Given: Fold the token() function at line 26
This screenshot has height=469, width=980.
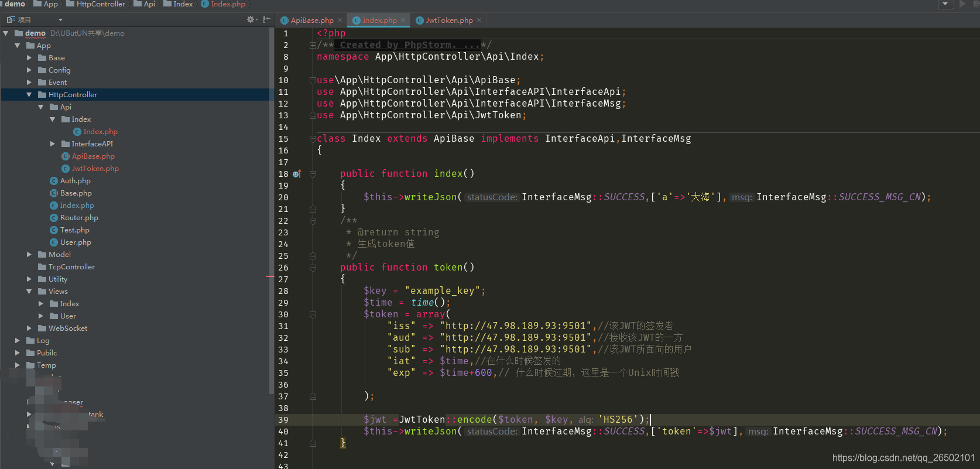Looking at the screenshot, I should coord(313,268).
